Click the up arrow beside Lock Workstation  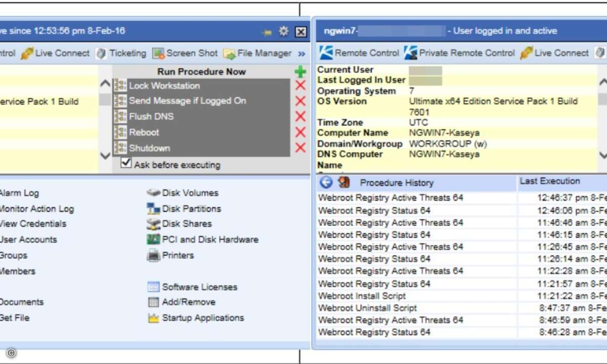click(105, 84)
